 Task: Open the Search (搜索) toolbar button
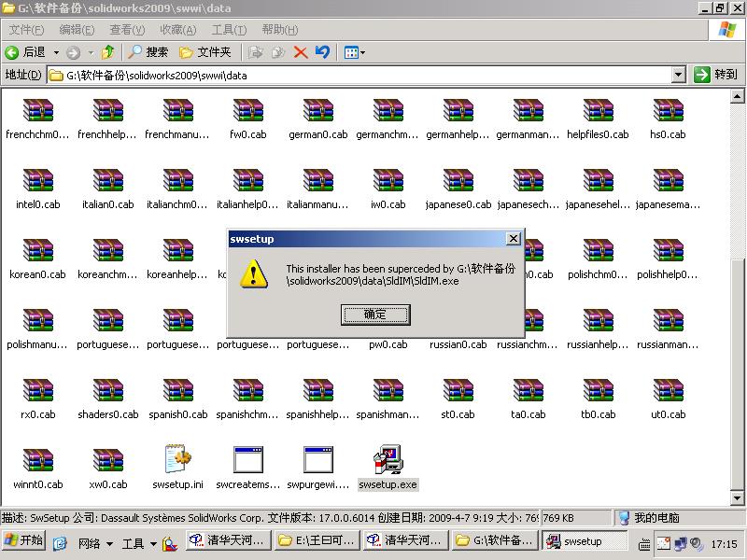pos(148,52)
